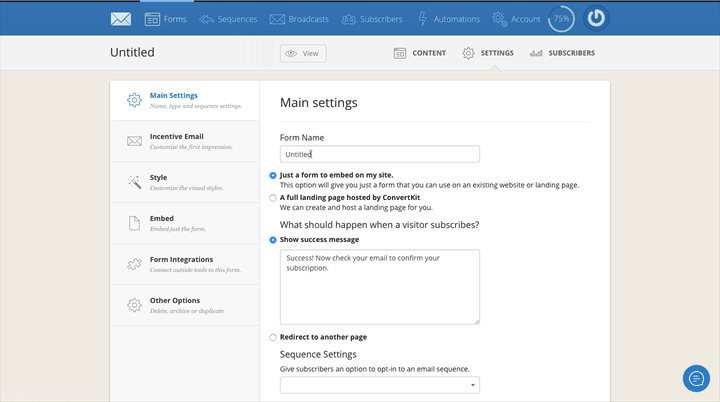Click the SUBSCRIBERS bar chart icon
Screen dimensions: 720x402
pos(536,53)
